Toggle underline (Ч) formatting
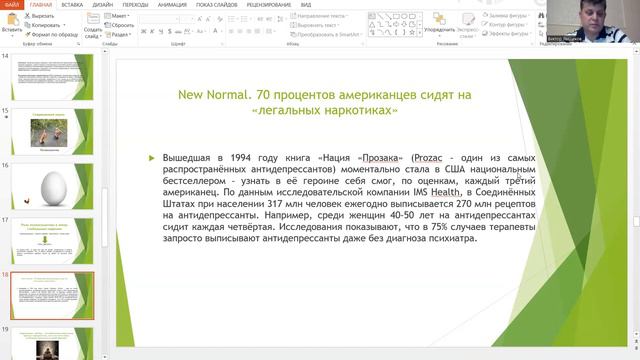This screenshot has height=360, width=640. 161,31
